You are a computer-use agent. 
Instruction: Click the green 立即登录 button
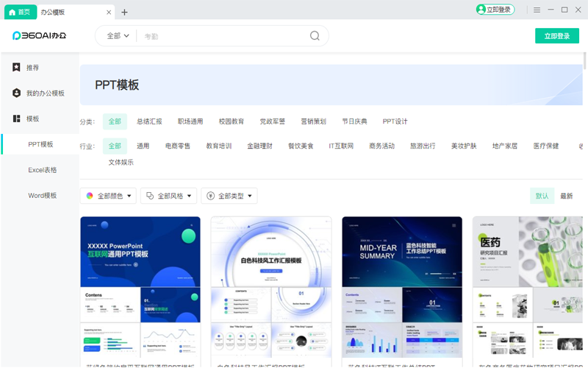[x=556, y=36]
